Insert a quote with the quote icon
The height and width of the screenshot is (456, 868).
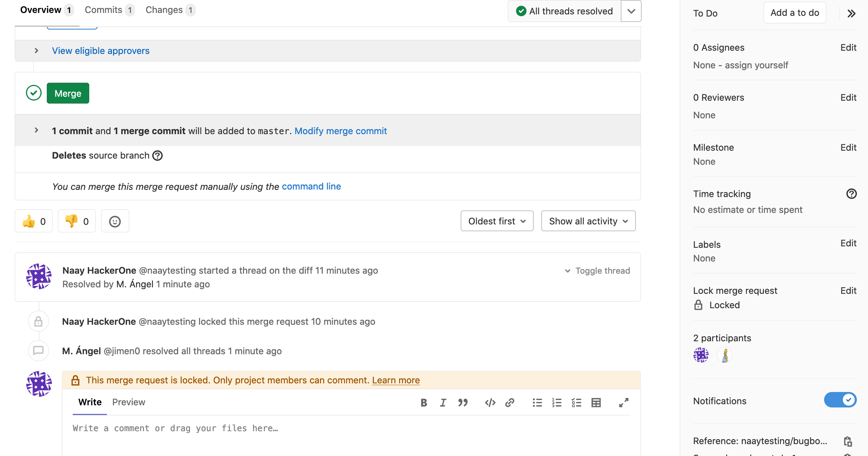click(x=463, y=403)
